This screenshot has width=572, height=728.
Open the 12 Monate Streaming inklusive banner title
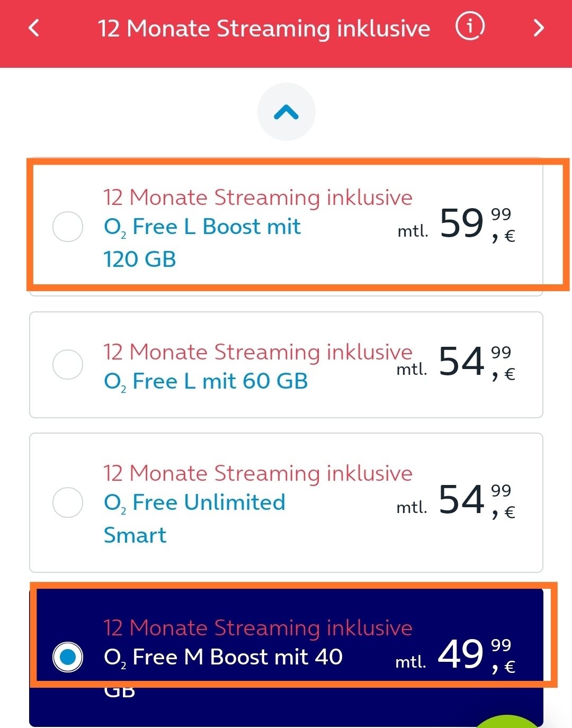(264, 28)
